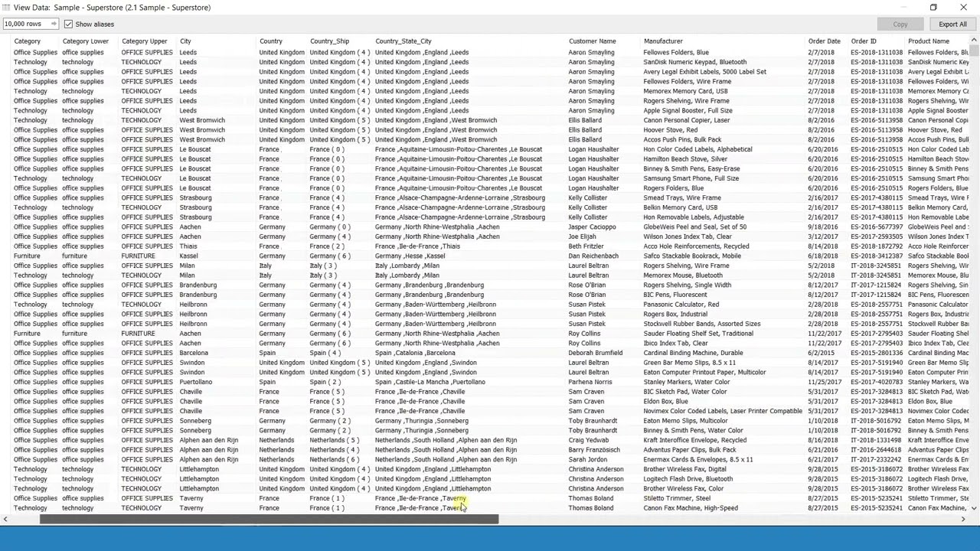Restore down the View Data window

(933, 8)
